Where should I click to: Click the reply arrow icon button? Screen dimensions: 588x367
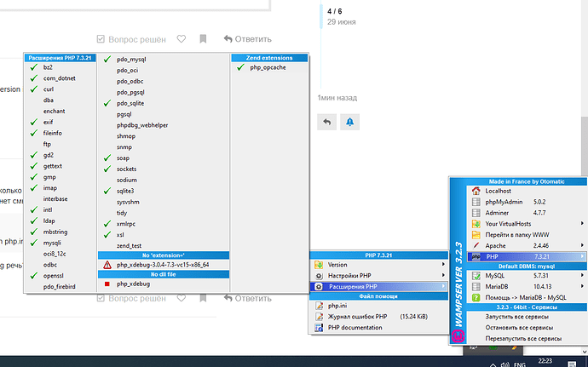tap(326, 122)
